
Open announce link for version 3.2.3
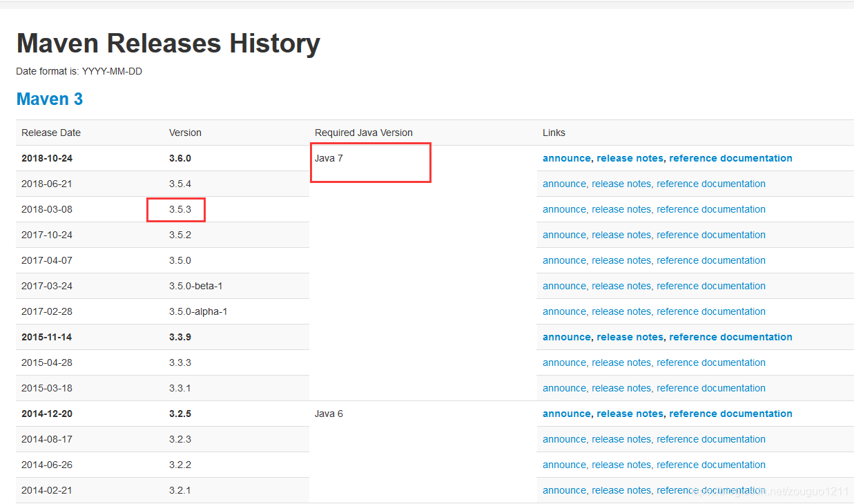(564, 439)
